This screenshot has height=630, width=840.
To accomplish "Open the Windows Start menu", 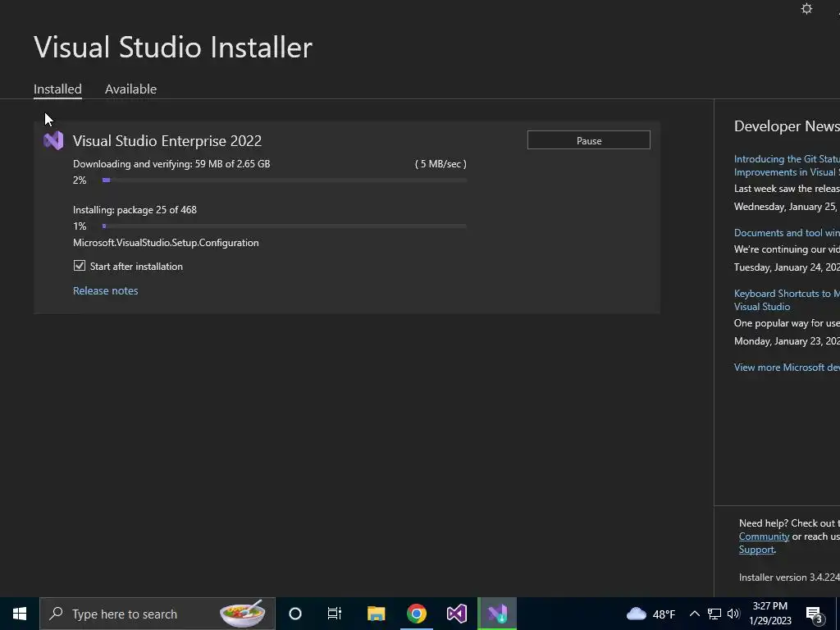I will 20,614.
